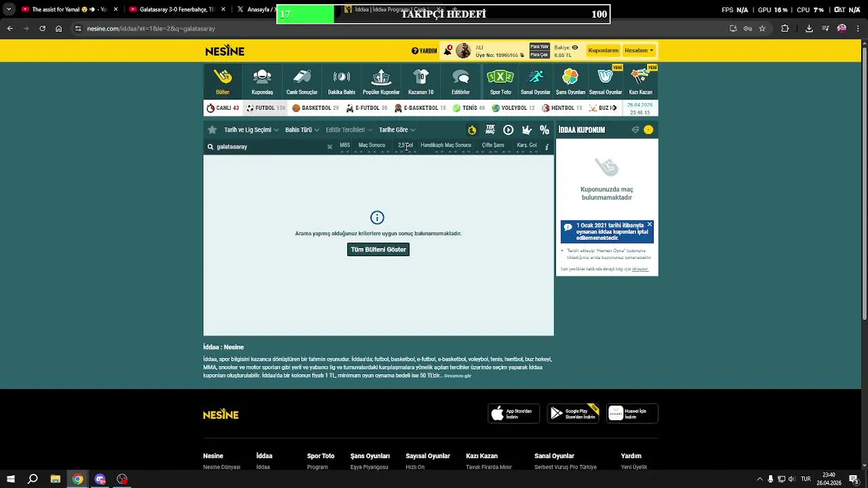Expand Editör Tercihleri dropdown
The image size is (868, 488).
pos(349,129)
